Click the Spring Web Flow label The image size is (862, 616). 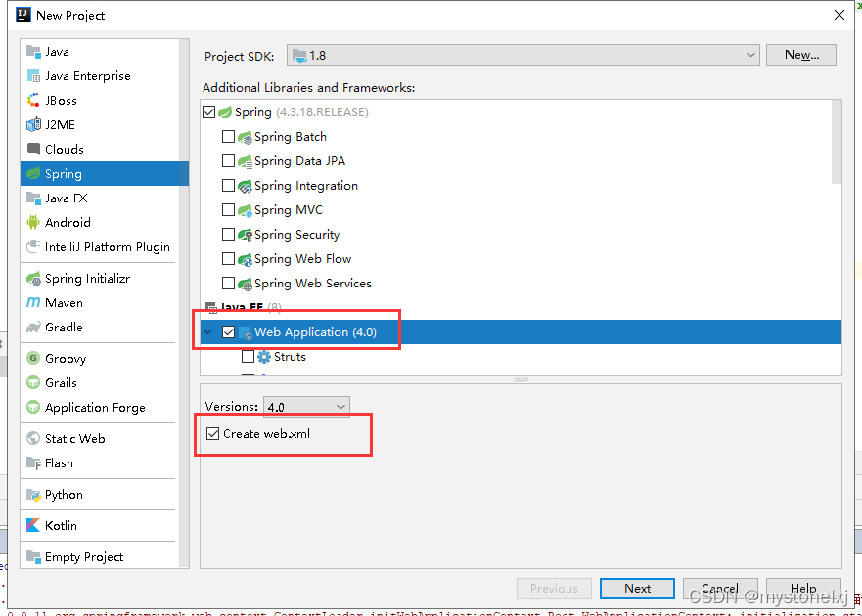pos(303,259)
